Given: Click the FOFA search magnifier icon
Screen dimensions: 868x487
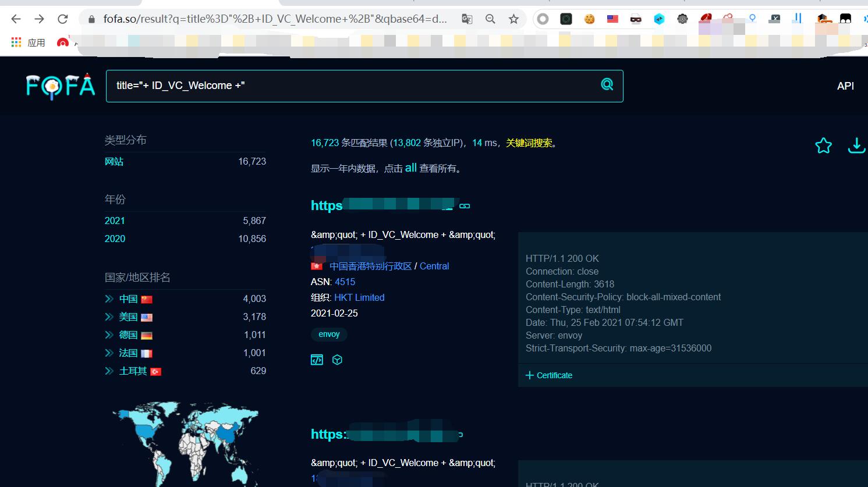Looking at the screenshot, I should (607, 84).
